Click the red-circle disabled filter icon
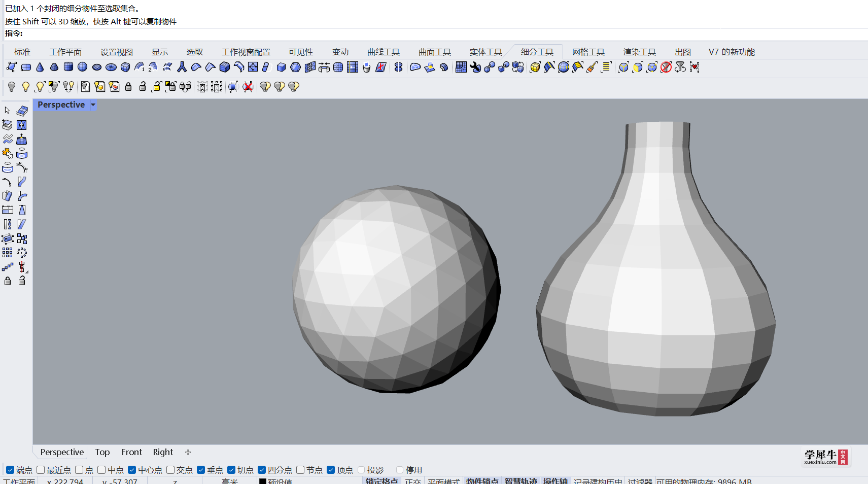 point(666,67)
